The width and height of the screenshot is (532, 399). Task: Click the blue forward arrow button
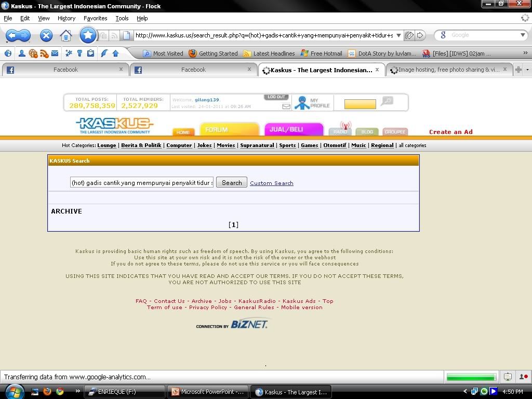pyautogui.click(x=24, y=35)
